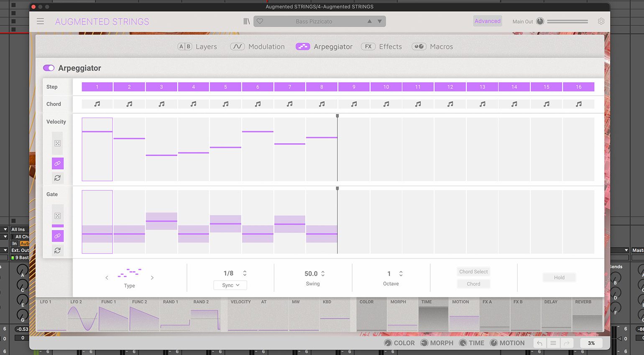Open history list in bottom bar
Viewport: 644px width, 355px height.
[x=553, y=343]
